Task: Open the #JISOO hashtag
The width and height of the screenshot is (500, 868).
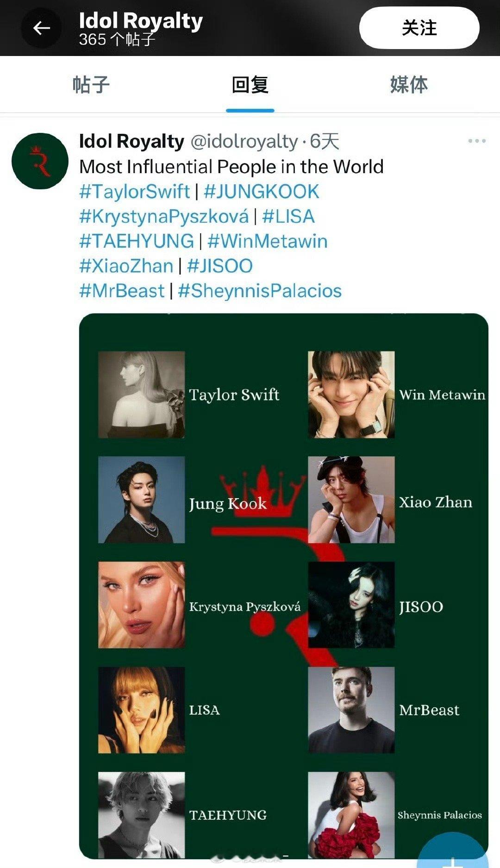Action: click(x=220, y=266)
